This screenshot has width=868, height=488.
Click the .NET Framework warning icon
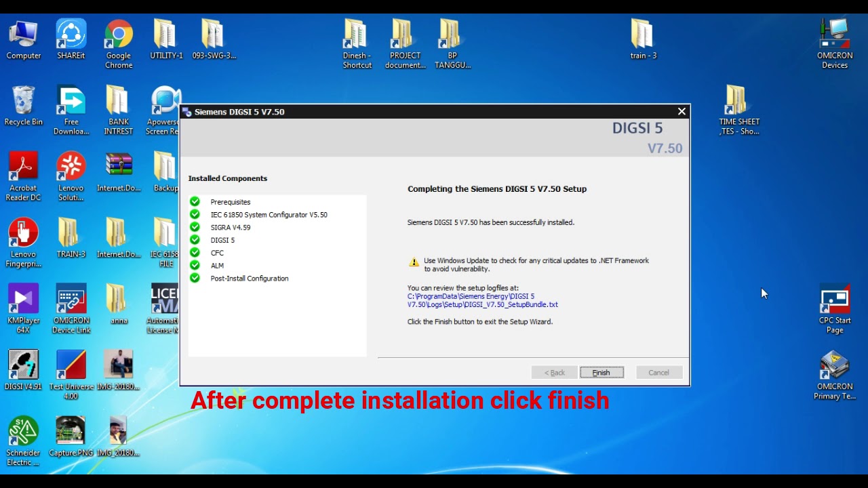click(414, 262)
